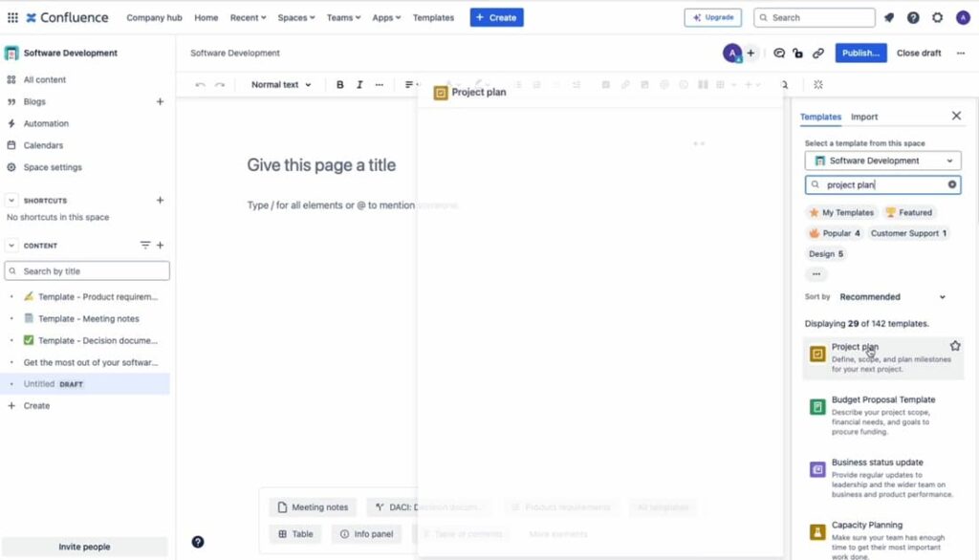Add a shortcut with plus icon
Image resolution: width=979 pixels, height=560 pixels.
[x=160, y=201]
